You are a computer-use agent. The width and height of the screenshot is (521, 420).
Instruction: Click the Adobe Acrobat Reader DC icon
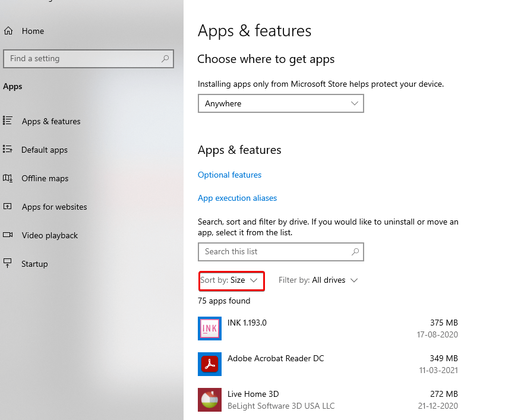click(209, 364)
